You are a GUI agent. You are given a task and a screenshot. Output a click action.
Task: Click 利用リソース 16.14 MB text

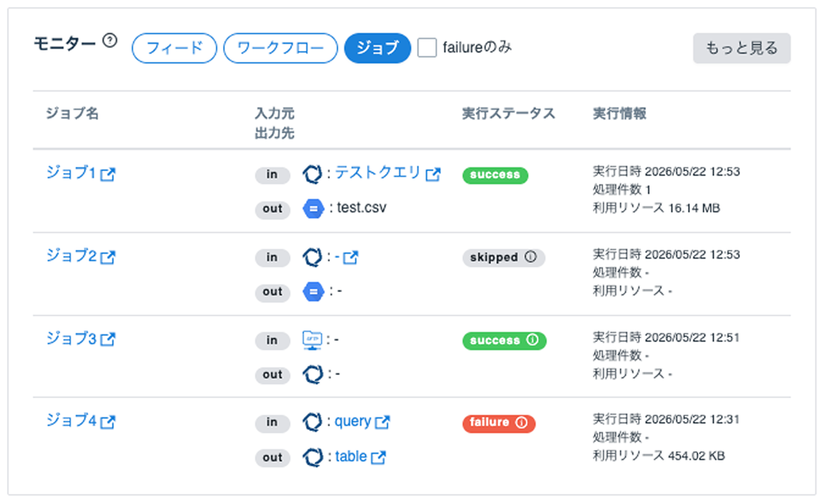point(656,208)
